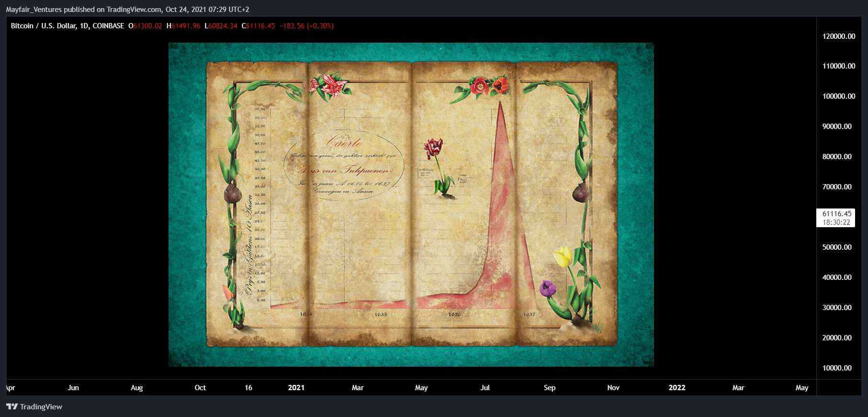
Task: Click the 2021 year label on time axis
Action: point(296,388)
